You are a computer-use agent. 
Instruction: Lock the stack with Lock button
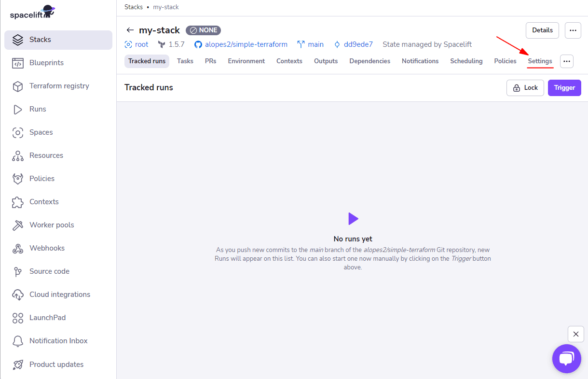525,88
